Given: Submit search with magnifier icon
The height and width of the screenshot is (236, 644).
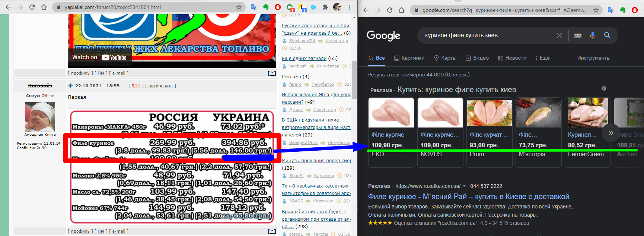Looking at the screenshot, I should 607,35.
